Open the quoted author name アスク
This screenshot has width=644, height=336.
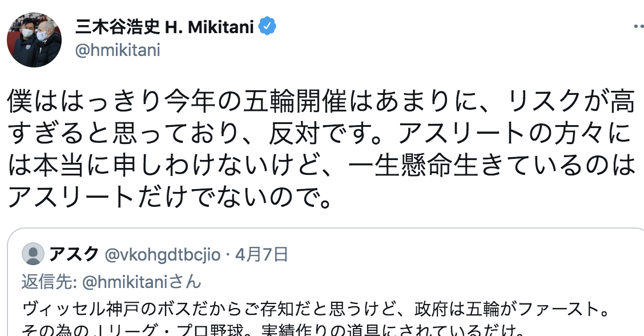coord(74,254)
